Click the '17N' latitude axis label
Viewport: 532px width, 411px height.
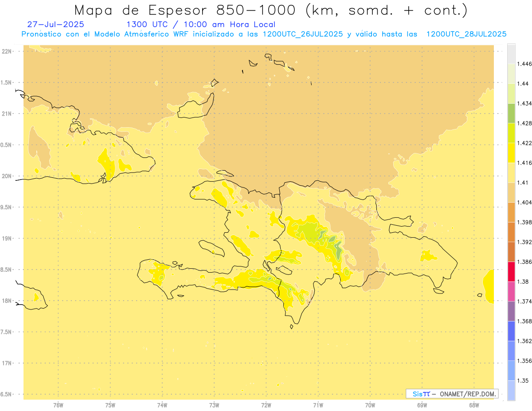pos(7,363)
